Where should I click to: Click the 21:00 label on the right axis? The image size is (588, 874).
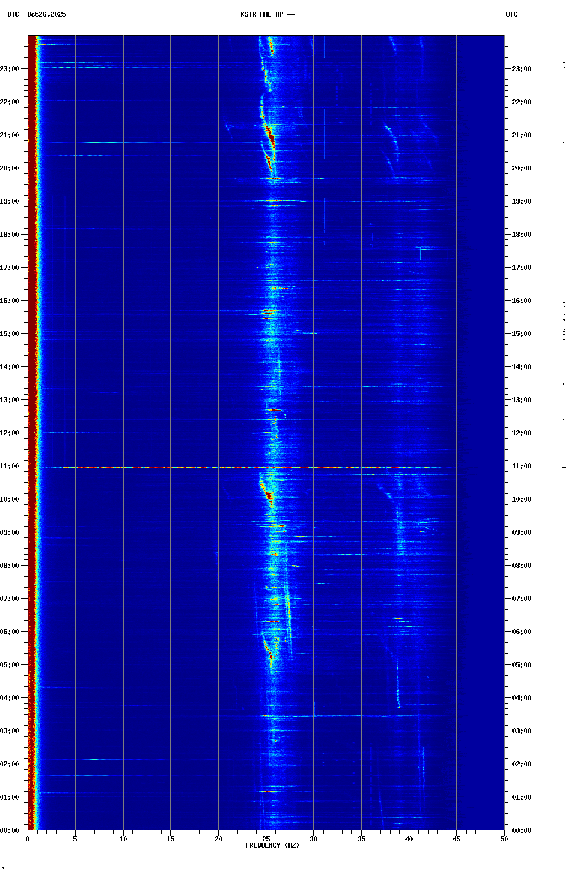pos(521,135)
